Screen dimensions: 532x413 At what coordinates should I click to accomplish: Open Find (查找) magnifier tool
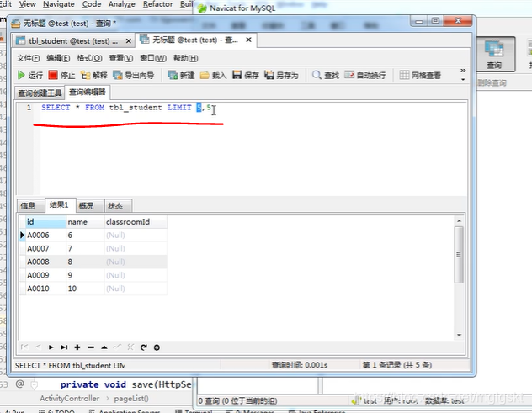(x=326, y=75)
